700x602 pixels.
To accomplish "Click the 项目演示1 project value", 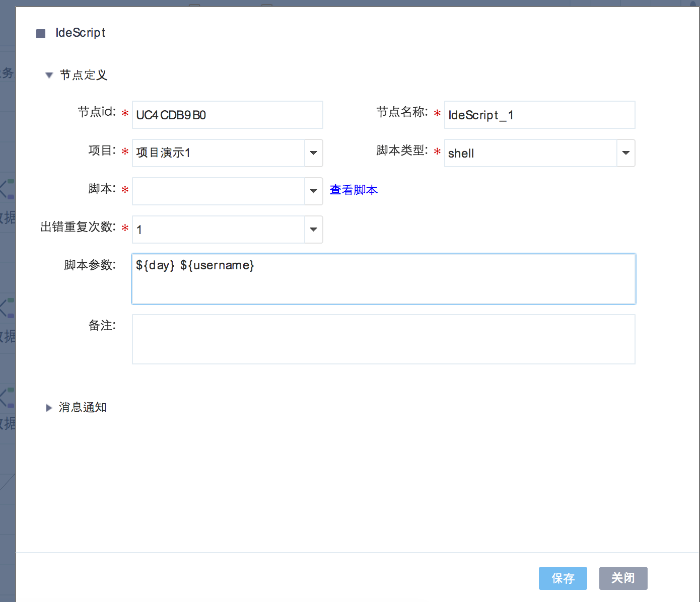I will [162, 153].
